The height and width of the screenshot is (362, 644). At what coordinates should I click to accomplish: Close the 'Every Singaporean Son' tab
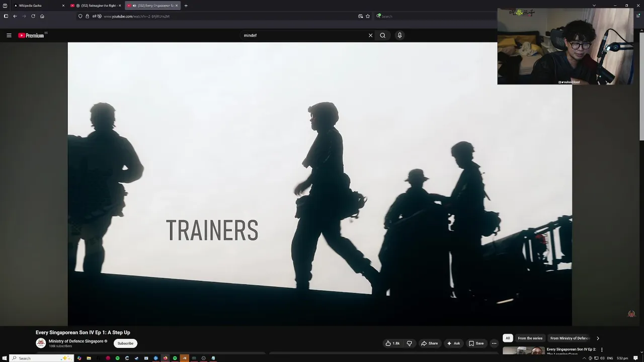point(177,6)
